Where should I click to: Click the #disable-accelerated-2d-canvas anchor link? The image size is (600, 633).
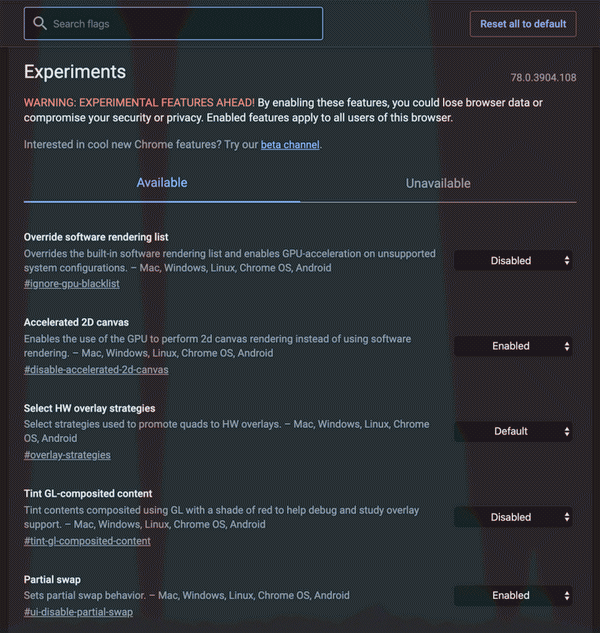96,369
